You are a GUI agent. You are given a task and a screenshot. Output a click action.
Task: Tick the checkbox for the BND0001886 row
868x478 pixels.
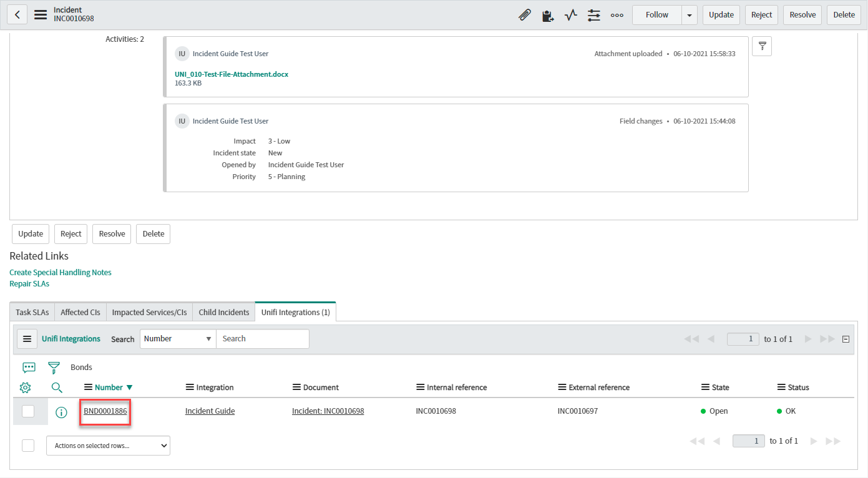[28, 411]
